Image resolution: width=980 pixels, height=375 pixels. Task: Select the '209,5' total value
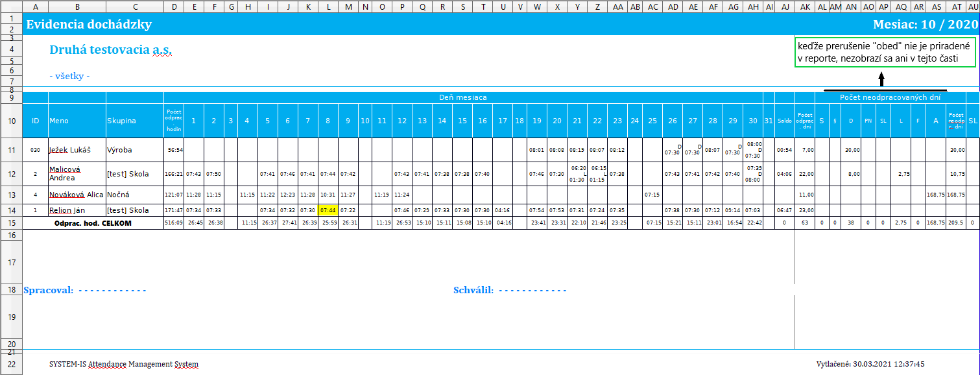point(955,223)
